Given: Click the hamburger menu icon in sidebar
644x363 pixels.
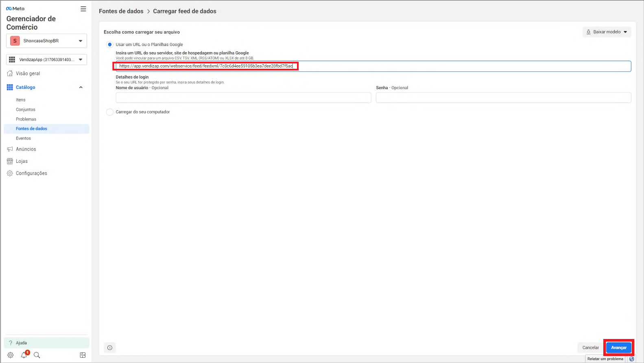Looking at the screenshot, I should pos(83,9).
